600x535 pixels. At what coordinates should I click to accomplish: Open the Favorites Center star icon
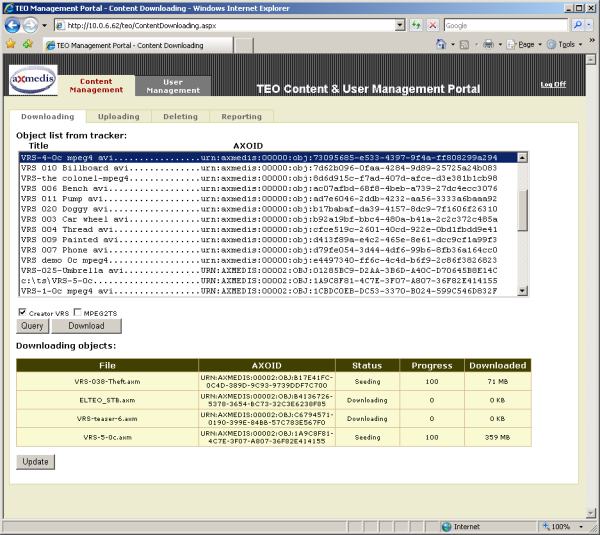(x=11, y=44)
